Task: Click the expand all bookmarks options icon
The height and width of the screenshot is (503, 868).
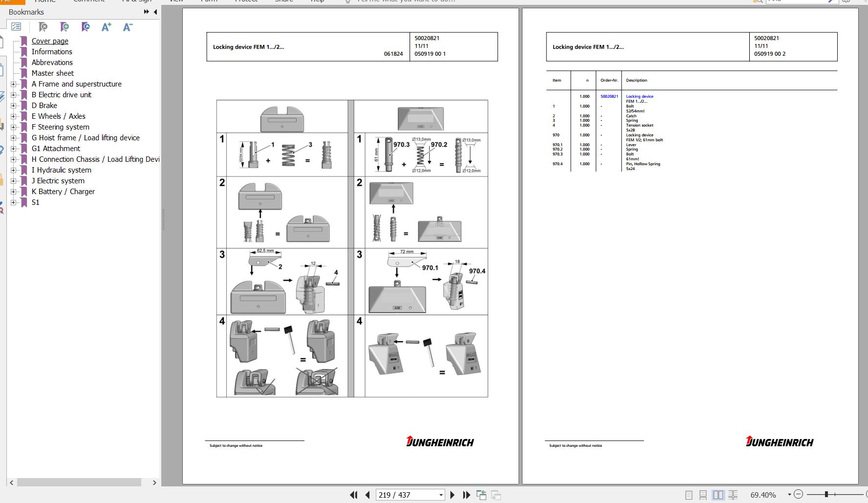Action: click(x=16, y=27)
